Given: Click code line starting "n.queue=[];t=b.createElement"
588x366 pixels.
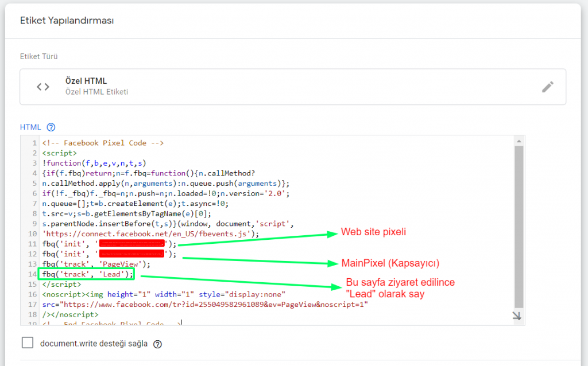Looking at the screenshot, I should coord(136,204).
